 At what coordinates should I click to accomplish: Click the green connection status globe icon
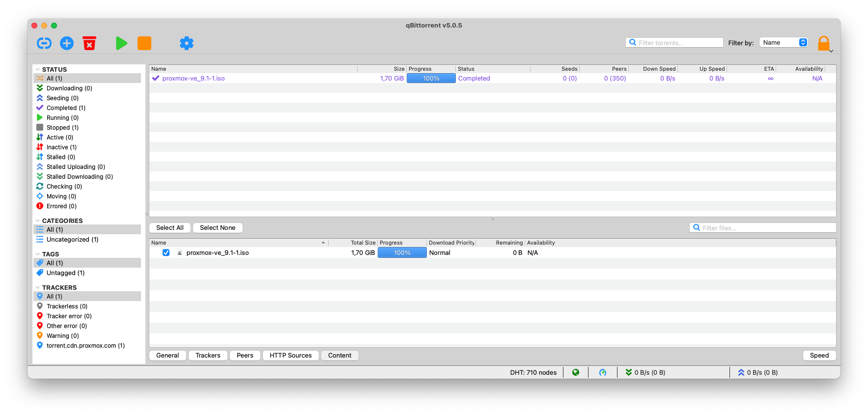[576, 372]
